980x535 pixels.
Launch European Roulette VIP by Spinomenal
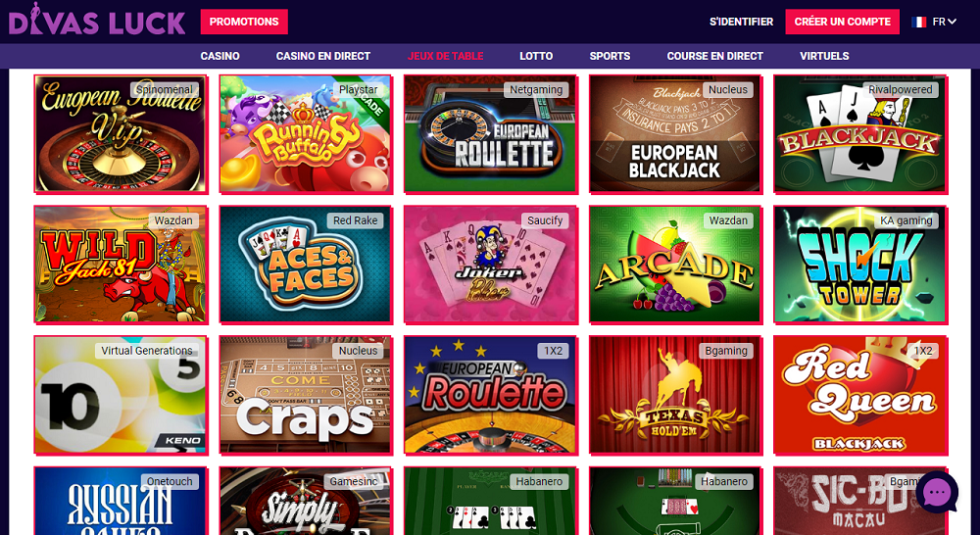tap(120, 133)
